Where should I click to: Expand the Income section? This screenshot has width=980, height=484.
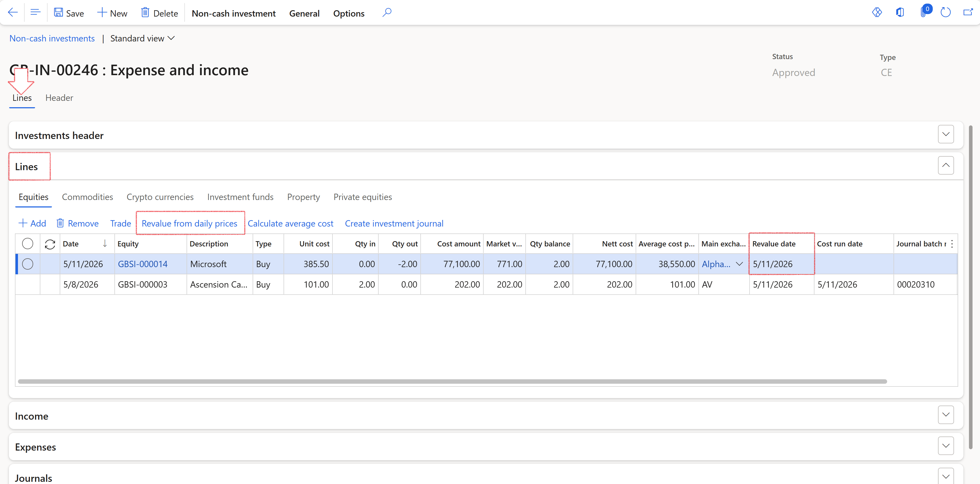(x=945, y=415)
